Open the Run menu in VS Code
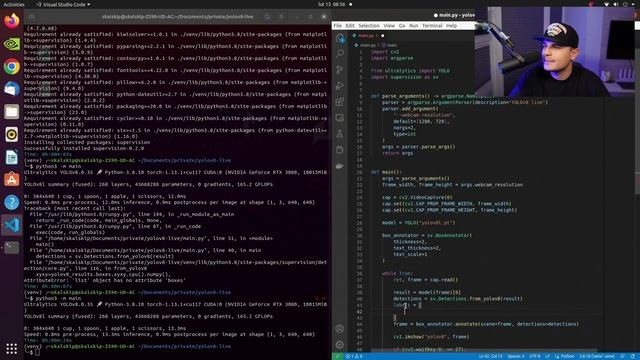This screenshot has height=360, width=640. tap(413, 26)
